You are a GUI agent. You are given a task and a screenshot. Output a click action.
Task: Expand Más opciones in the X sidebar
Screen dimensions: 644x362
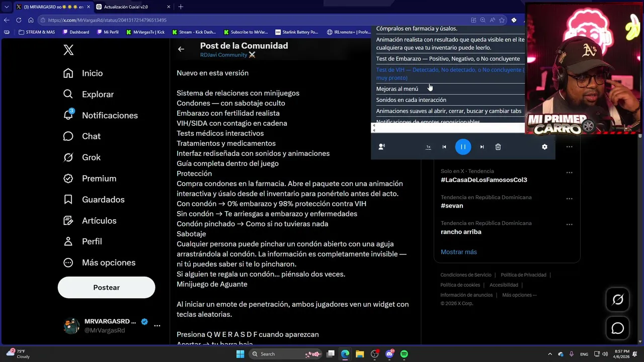point(99,263)
